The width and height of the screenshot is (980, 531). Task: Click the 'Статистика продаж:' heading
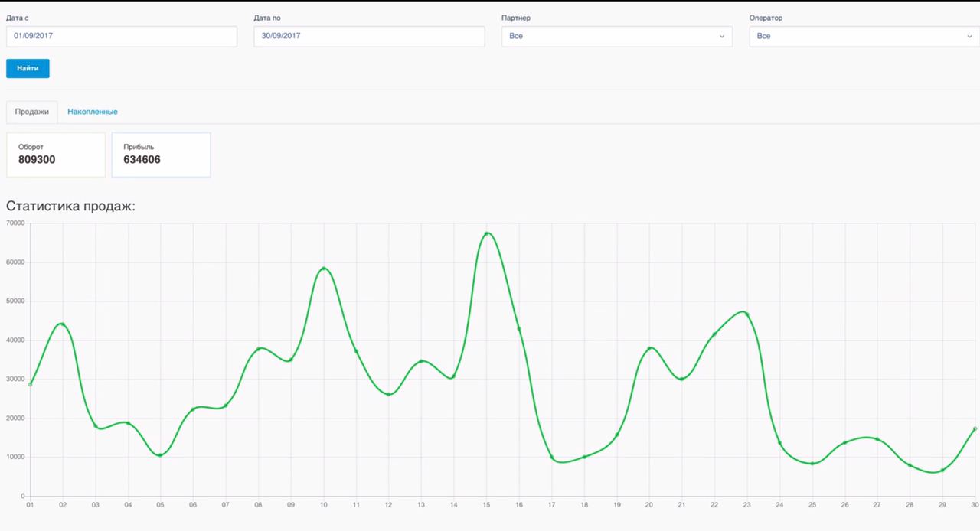tap(70, 206)
